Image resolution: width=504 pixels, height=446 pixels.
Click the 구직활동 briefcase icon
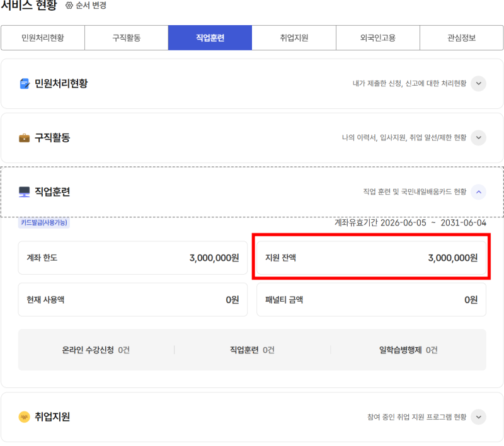click(x=25, y=138)
